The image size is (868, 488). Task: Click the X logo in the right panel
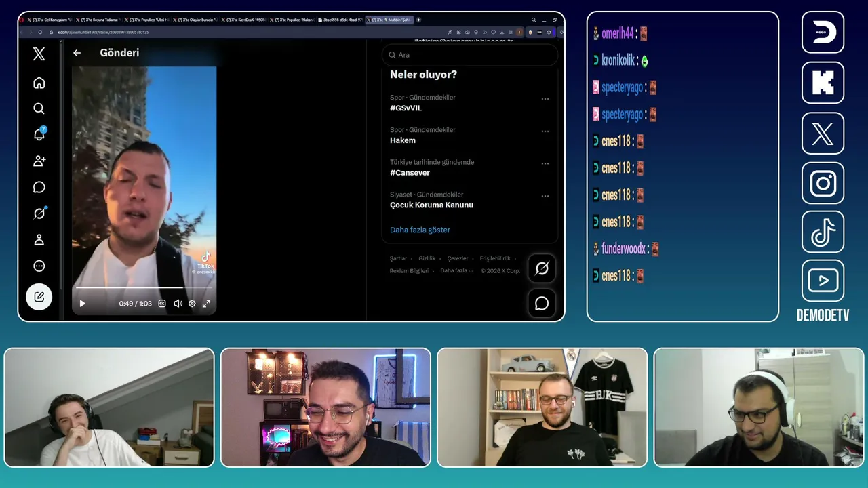[x=823, y=134]
